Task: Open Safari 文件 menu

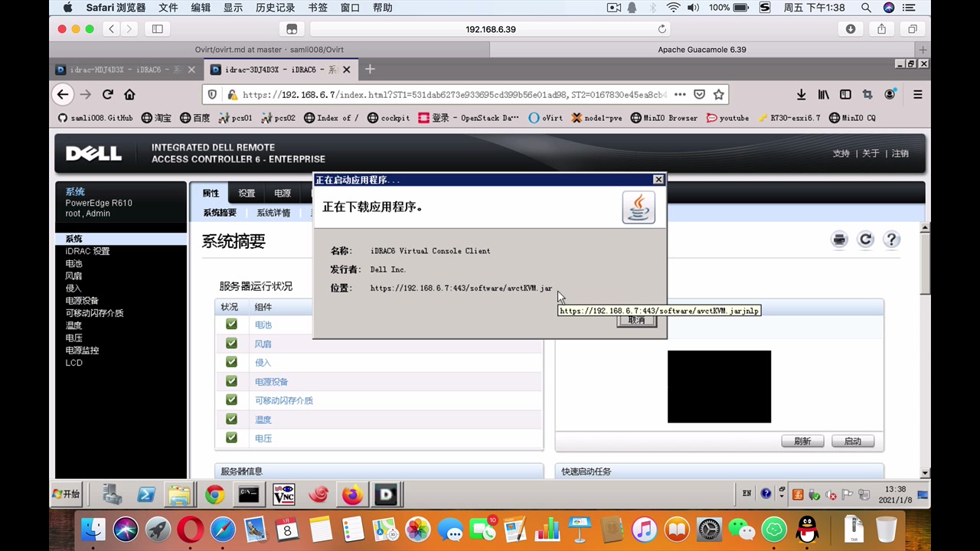Action: [168, 8]
